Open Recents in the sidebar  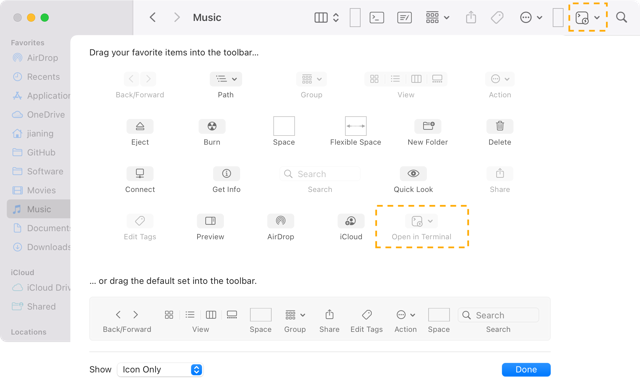[x=36, y=77]
